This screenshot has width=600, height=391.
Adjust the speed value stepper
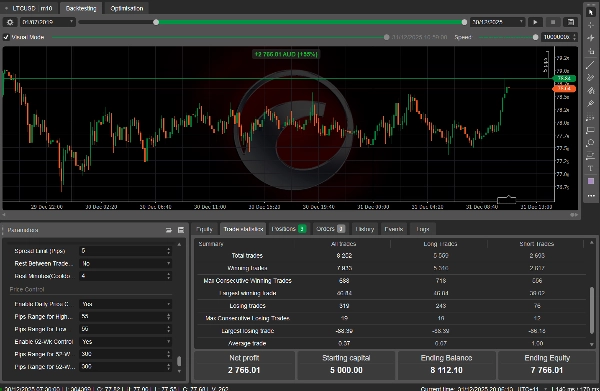coord(574,37)
